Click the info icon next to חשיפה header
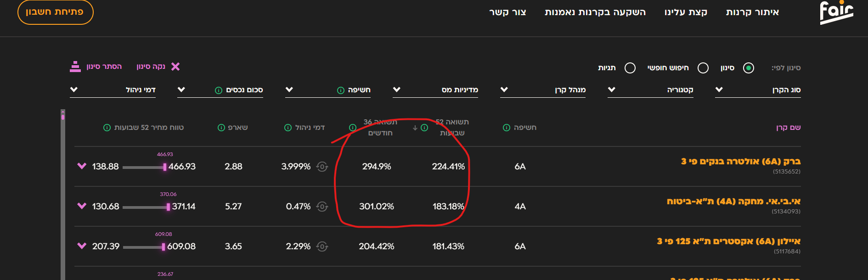 (506, 127)
